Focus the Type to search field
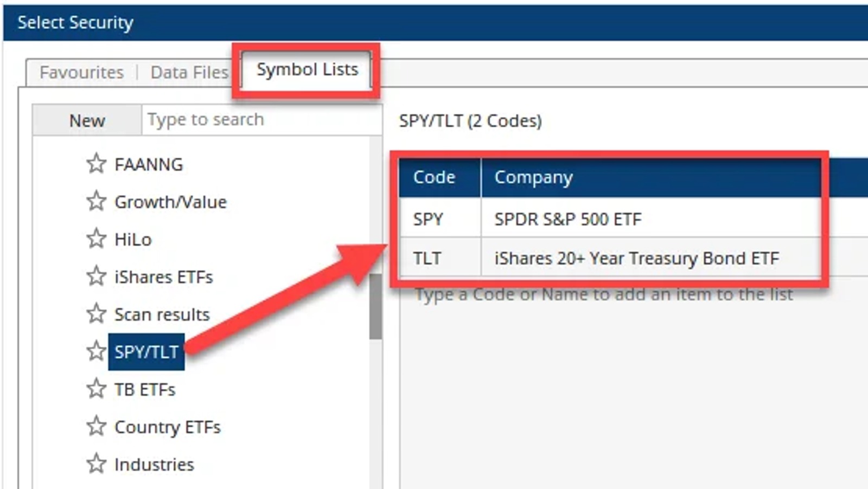This screenshot has width=868, height=489. click(x=261, y=120)
